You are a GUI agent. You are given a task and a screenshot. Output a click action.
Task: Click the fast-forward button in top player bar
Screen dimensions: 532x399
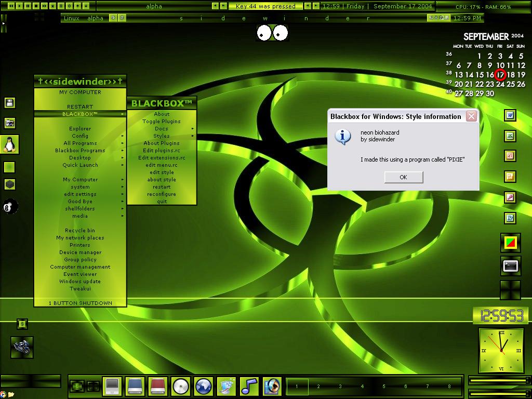(45, 6)
